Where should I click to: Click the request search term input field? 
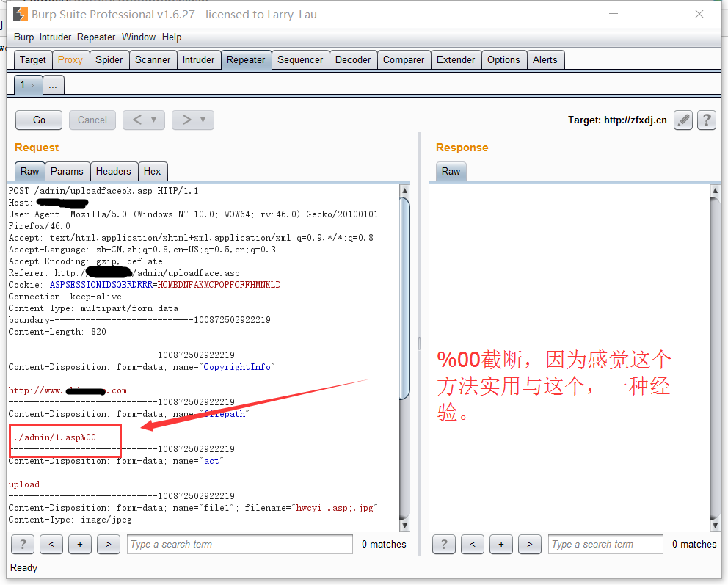point(240,544)
